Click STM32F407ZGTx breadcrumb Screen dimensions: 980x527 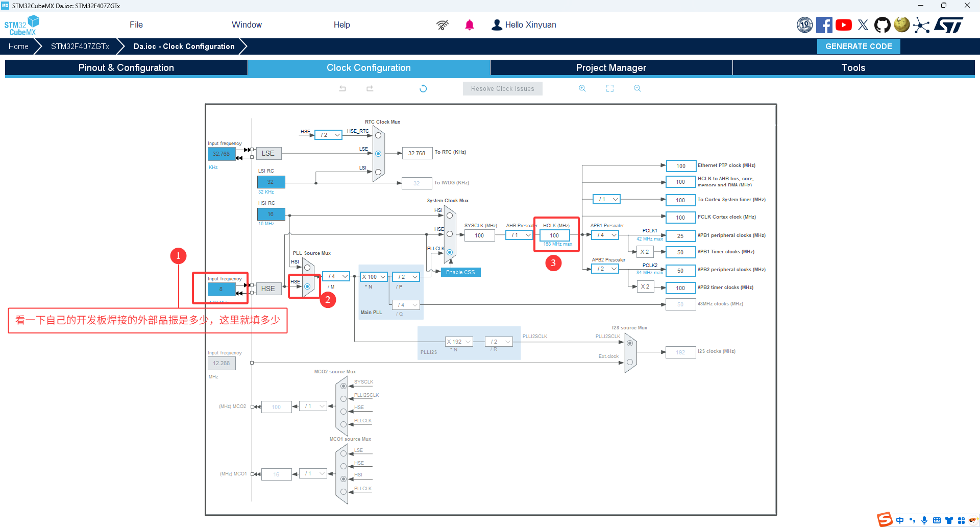[80, 46]
